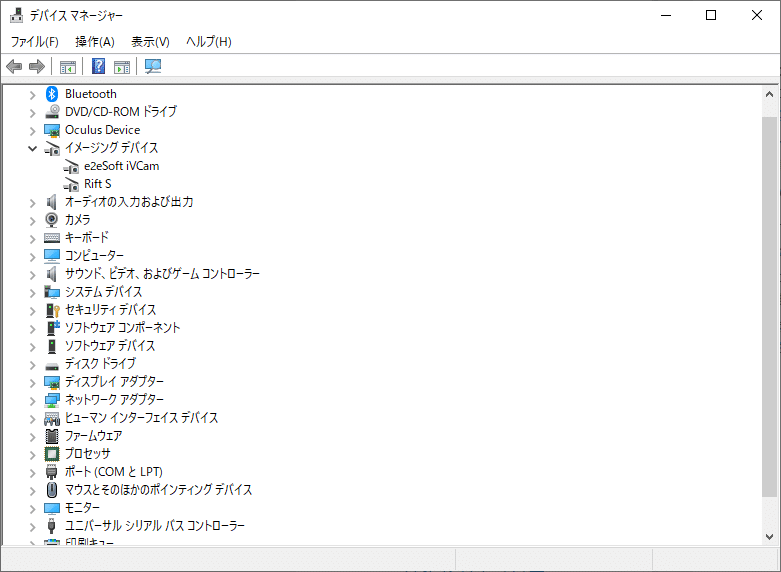This screenshot has width=781, height=572.
Task: Expand the カメラ node
Action: pos(32,221)
